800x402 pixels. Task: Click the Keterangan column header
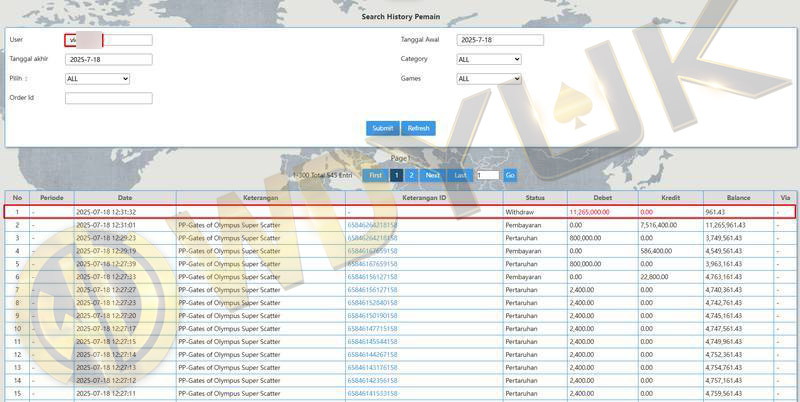(261, 197)
